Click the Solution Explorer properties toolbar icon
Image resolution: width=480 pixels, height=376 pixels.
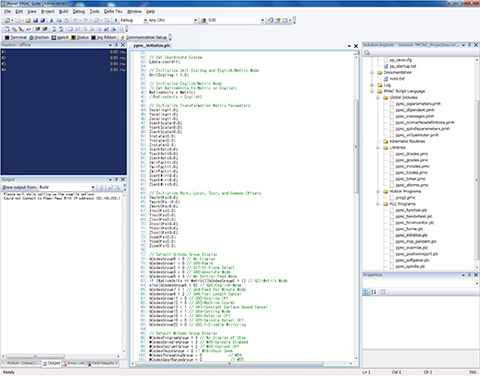coord(367,52)
